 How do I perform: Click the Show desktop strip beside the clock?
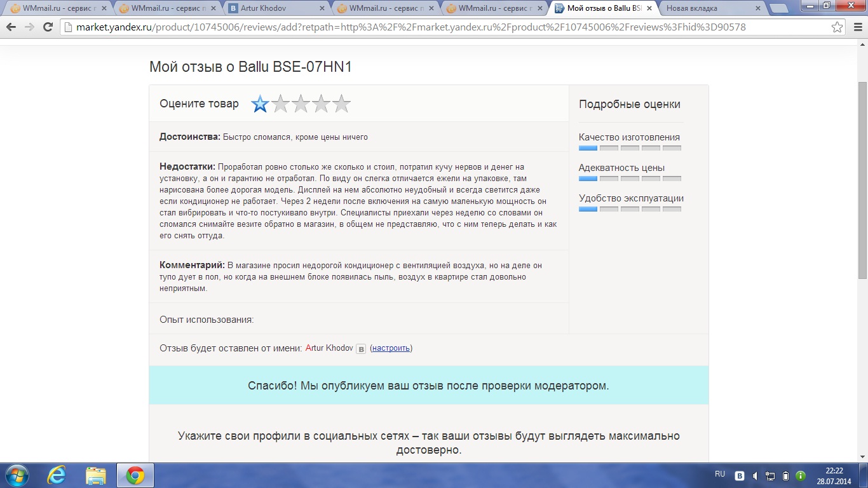coord(864,475)
